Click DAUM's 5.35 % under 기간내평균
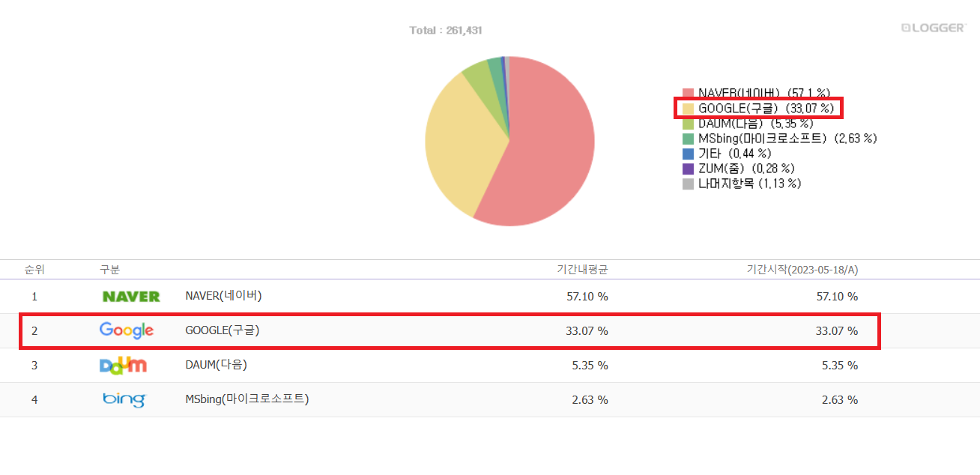The height and width of the screenshot is (475, 980). [590, 366]
